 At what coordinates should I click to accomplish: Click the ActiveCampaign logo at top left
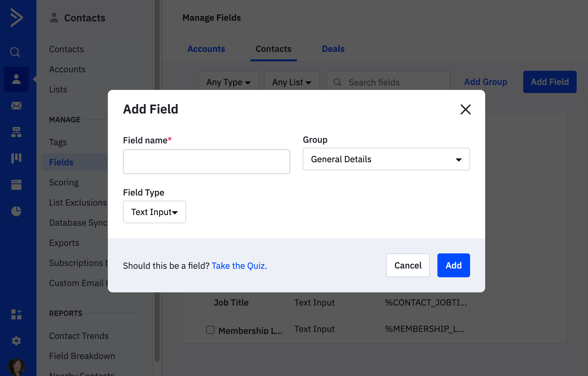click(17, 18)
